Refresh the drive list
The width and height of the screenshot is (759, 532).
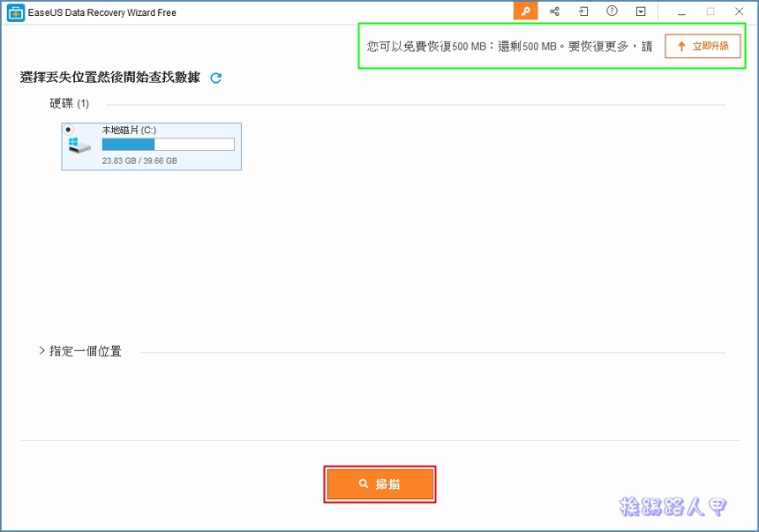[x=216, y=78]
